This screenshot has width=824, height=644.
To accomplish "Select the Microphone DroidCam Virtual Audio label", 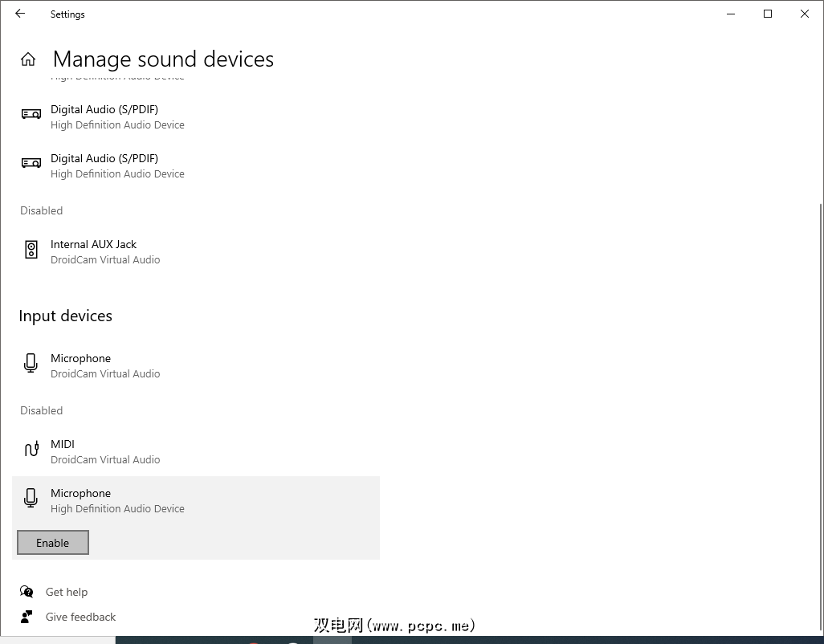I will (80, 358).
